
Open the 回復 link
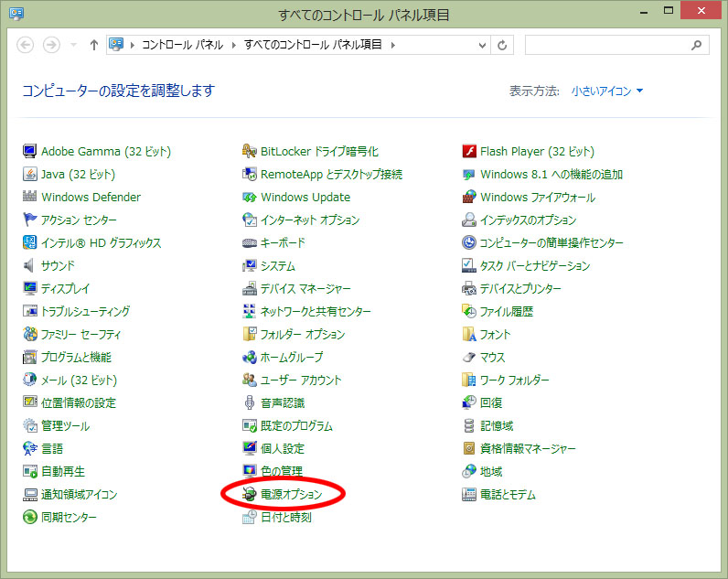point(491,402)
